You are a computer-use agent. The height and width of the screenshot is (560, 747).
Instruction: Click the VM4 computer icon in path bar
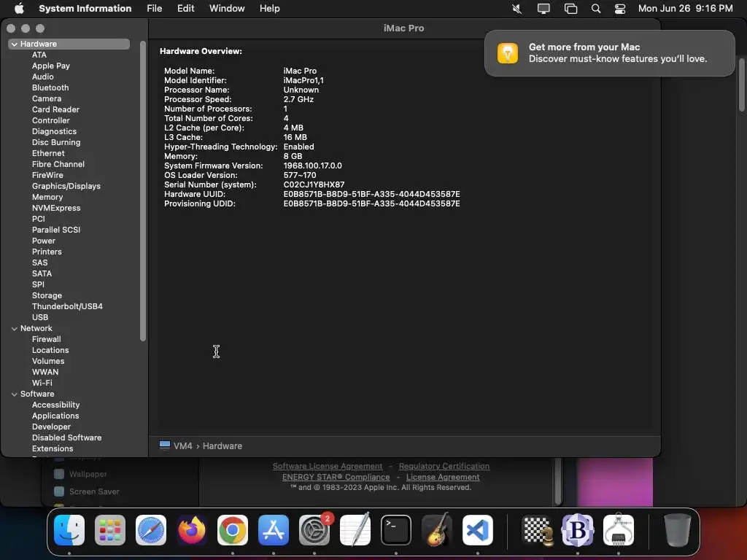[x=165, y=446]
